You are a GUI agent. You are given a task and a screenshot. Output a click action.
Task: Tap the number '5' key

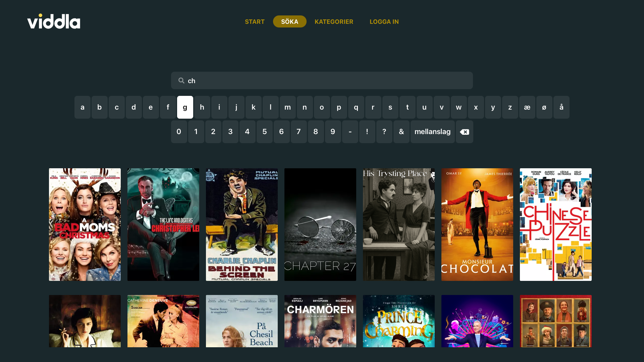265,132
